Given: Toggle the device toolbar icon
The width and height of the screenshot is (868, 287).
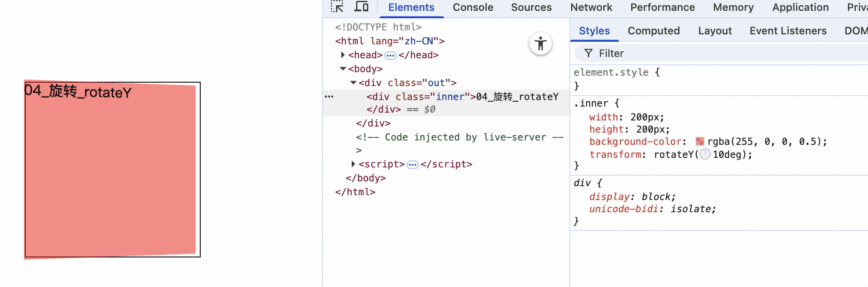Looking at the screenshot, I should (x=361, y=7).
